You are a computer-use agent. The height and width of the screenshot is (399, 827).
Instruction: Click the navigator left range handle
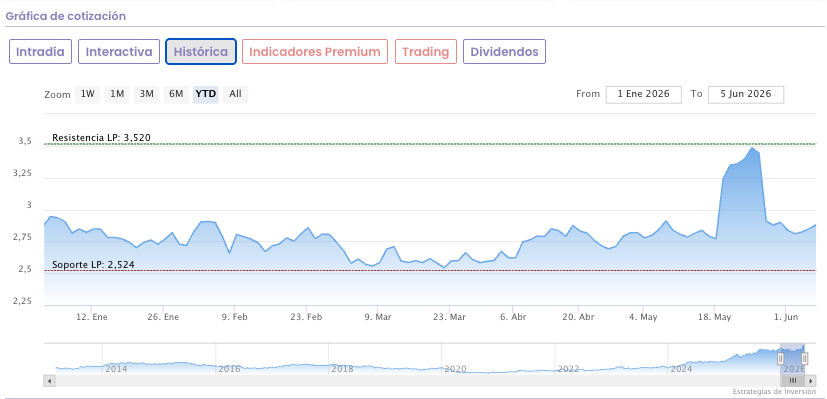[x=781, y=359]
